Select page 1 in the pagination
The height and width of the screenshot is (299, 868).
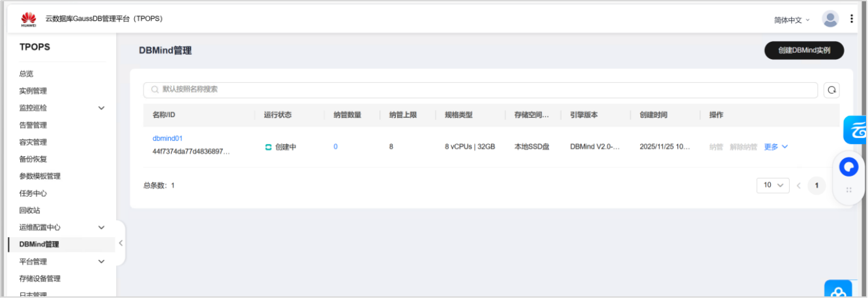pyautogui.click(x=816, y=186)
